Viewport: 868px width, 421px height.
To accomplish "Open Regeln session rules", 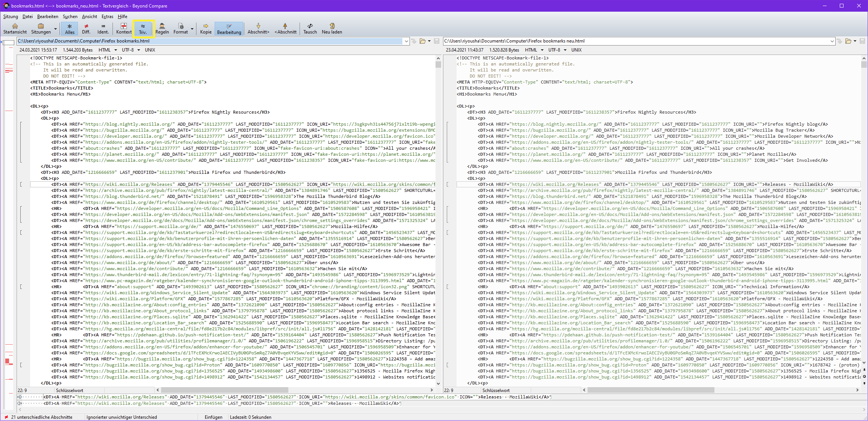I will [x=162, y=28].
